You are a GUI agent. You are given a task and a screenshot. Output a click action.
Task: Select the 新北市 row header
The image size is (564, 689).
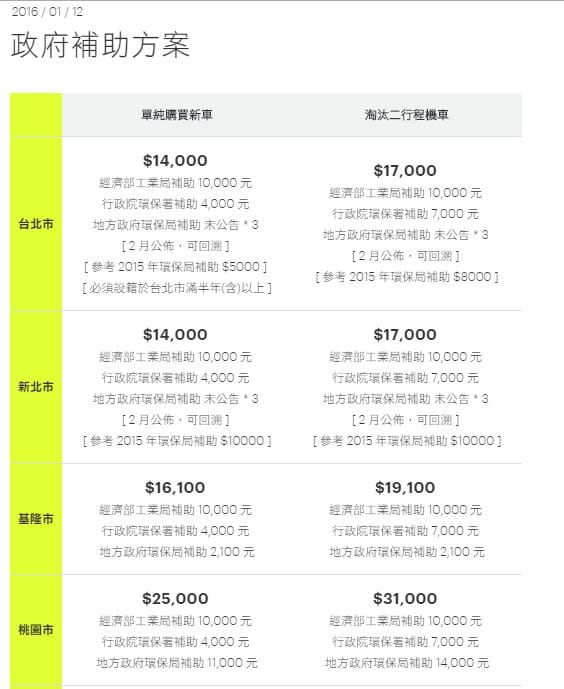36,387
